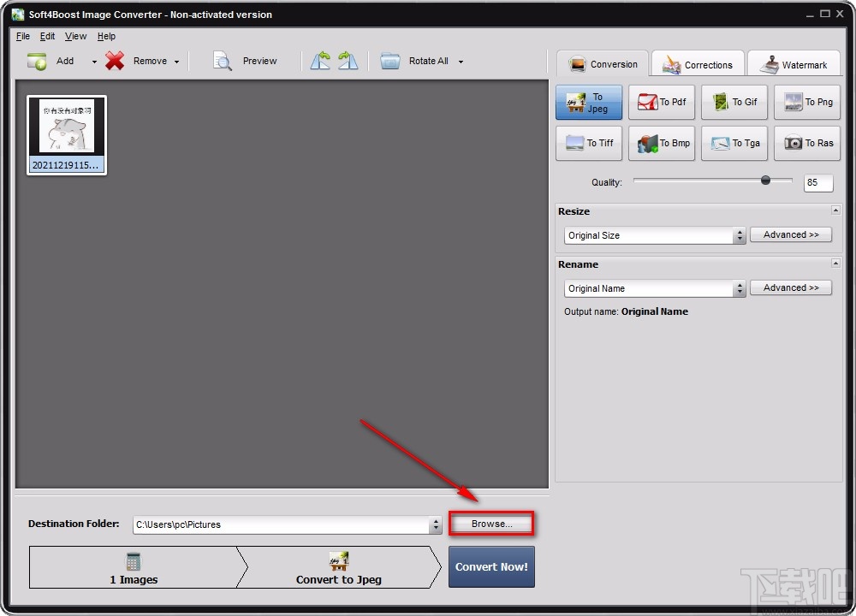Viewport: 856px width, 616px height.
Task: Click the Convert Now! button
Action: pyautogui.click(x=491, y=567)
